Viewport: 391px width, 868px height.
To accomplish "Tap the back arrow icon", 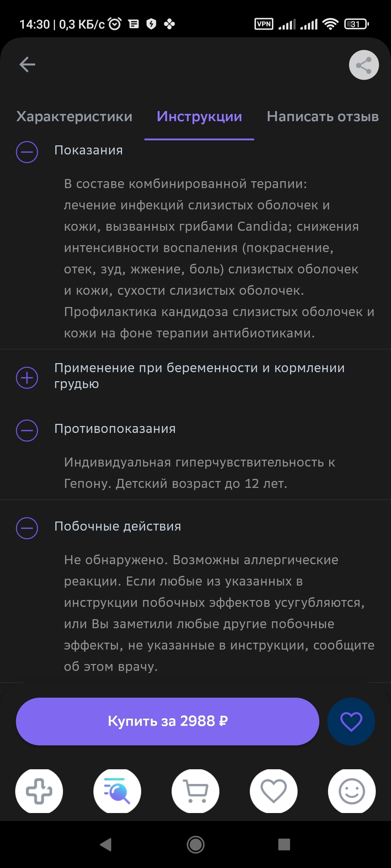I will [x=27, y=65].
